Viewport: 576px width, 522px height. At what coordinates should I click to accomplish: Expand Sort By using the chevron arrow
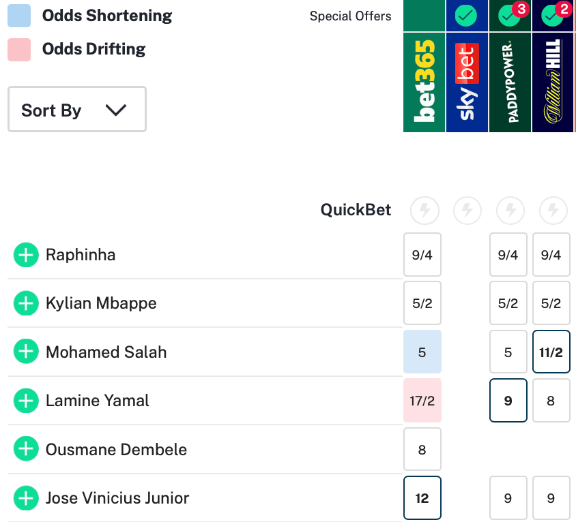(116, 110)
